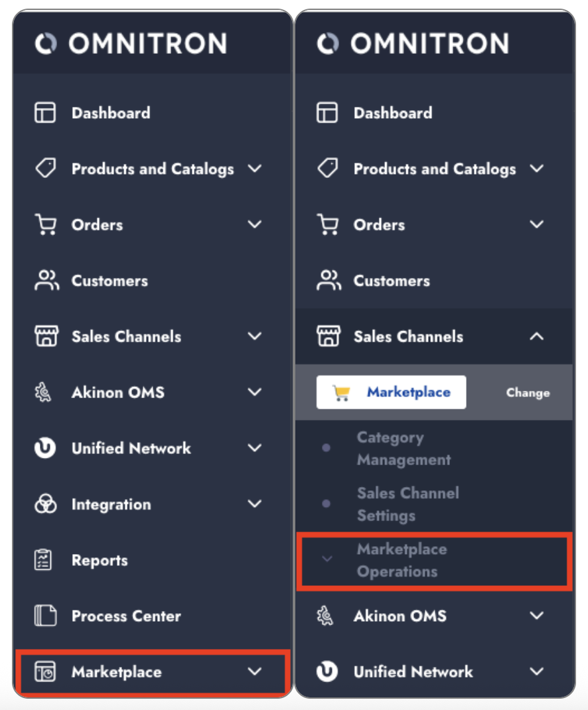Click the Marketplace Operations label
The image size is (588, 710).
click(x=402, y=560)
